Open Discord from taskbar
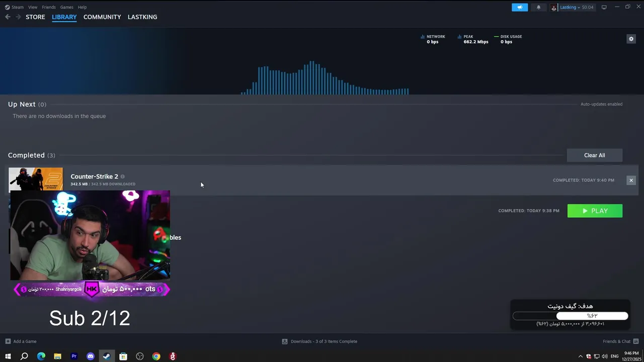The width and height of the screenshot is (644, 362). (x=91, y=356)
